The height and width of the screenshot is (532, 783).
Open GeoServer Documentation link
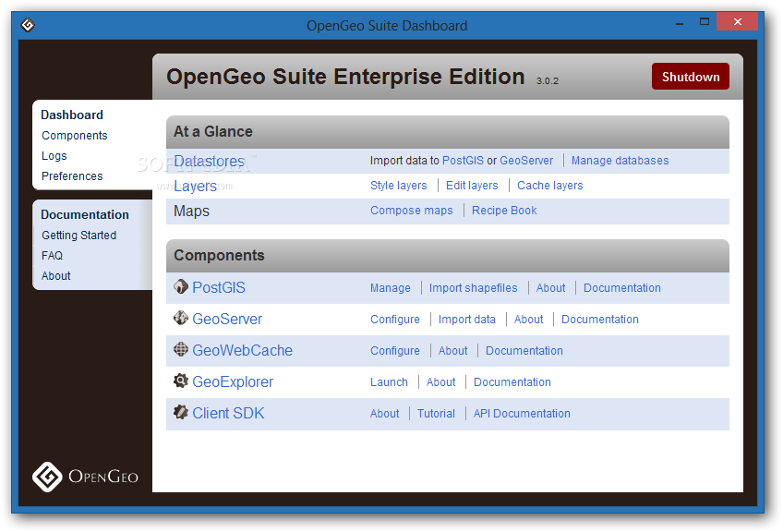600,320
